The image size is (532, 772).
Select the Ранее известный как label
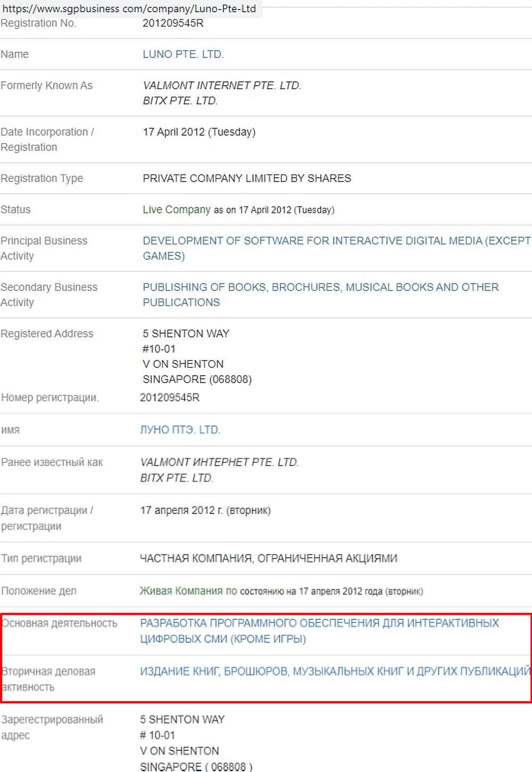52,462
